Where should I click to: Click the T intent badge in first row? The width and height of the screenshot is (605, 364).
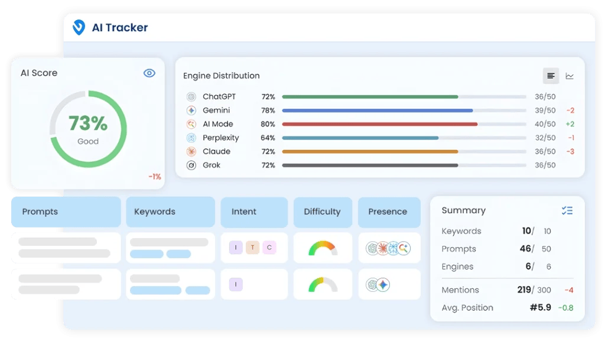click(x=252, y=248)
